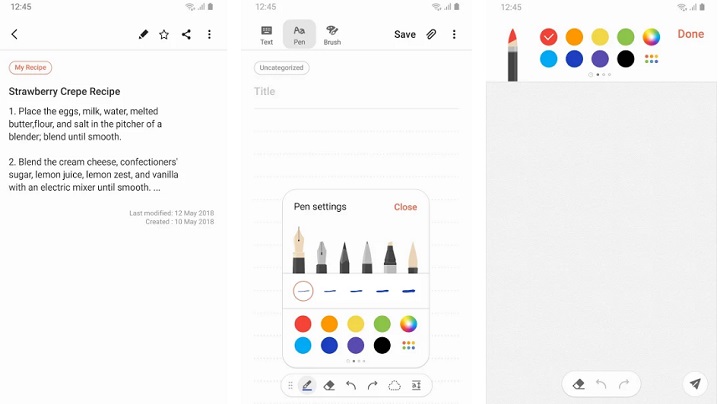Open the rainbow color wheel in Pen settings
Screen dimensions: 720x404
point(409,324)
